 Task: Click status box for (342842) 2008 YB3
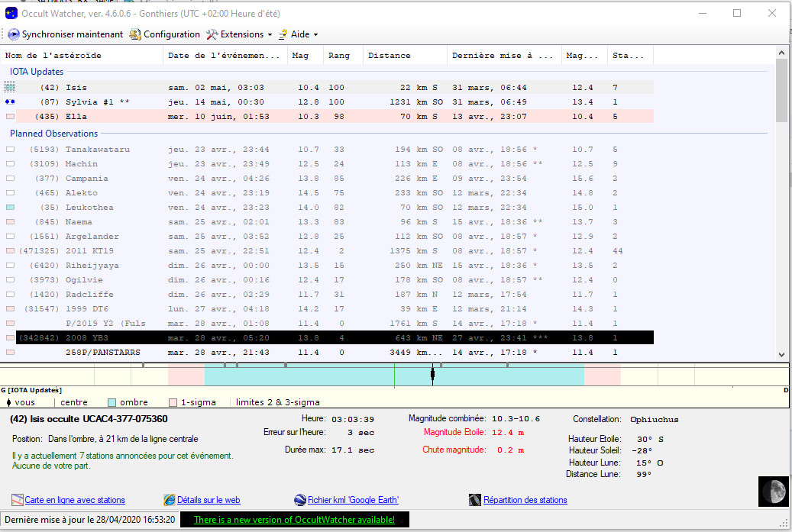point(10,337)
